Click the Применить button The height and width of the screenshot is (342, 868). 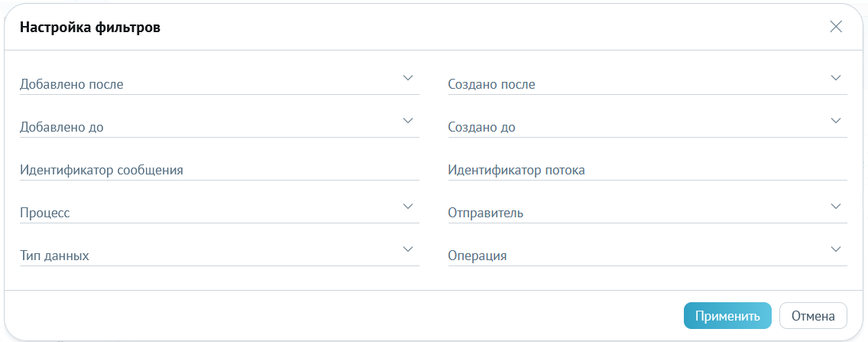click(x=727, y=316)
